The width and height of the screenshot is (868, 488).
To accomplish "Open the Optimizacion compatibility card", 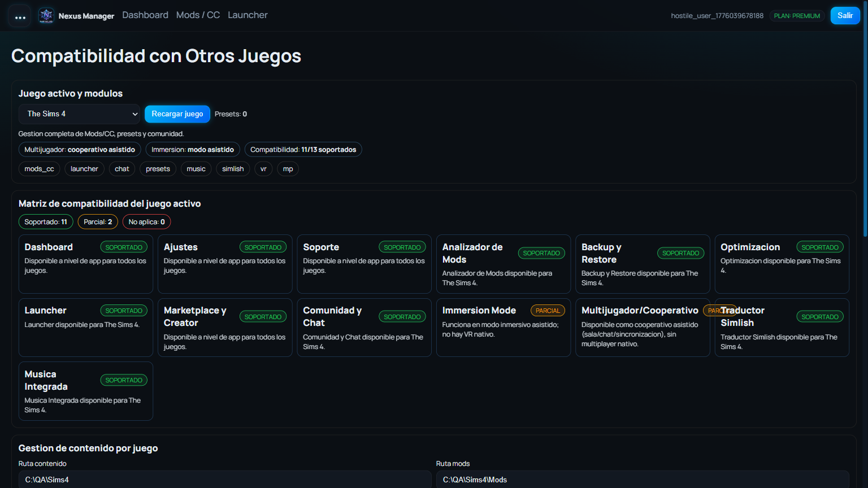I will click(x=782, y=264).
